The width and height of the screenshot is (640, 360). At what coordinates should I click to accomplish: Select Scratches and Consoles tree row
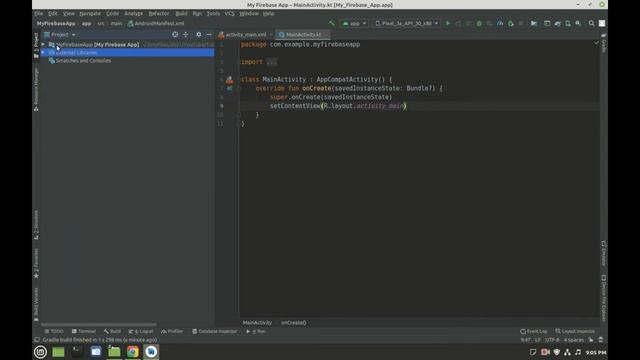coord(127,61)
